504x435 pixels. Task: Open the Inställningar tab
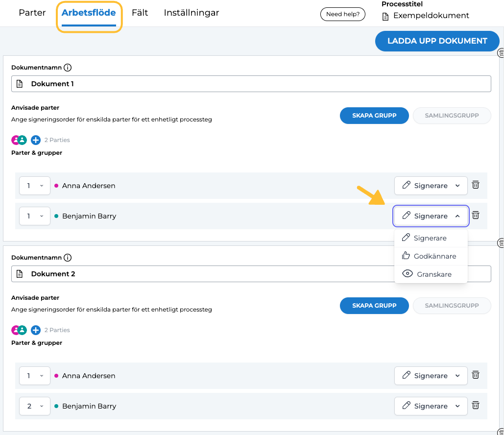click(x=192, y=13)
